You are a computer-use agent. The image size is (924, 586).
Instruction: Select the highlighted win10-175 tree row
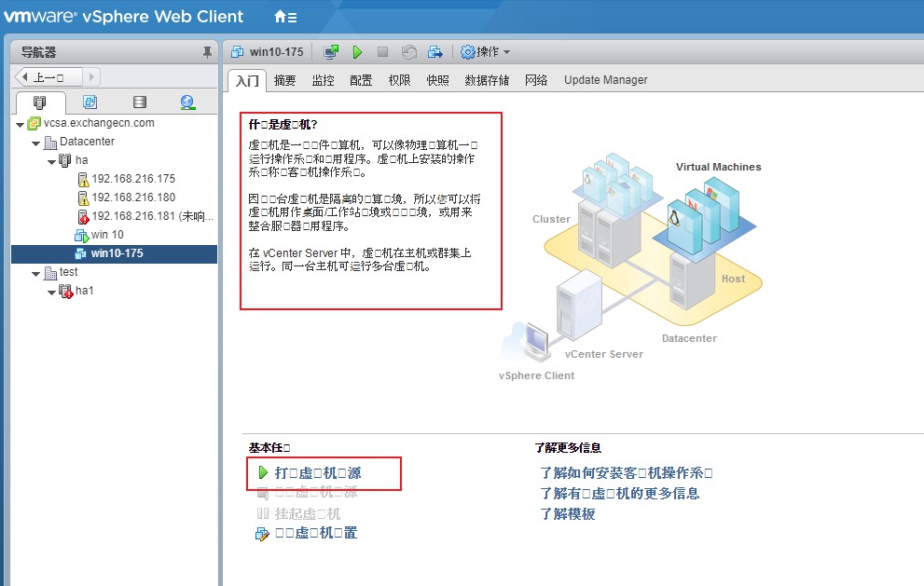[x=115, y=253]
